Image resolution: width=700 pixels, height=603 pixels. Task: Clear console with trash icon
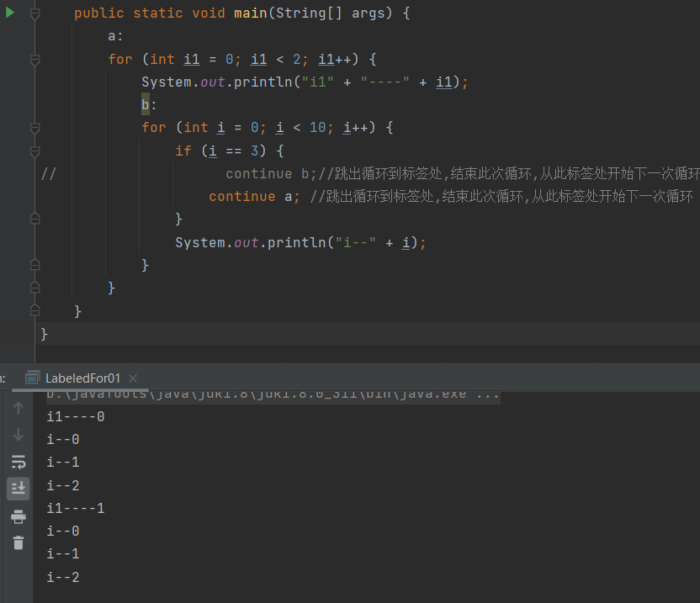coord(19,542)
